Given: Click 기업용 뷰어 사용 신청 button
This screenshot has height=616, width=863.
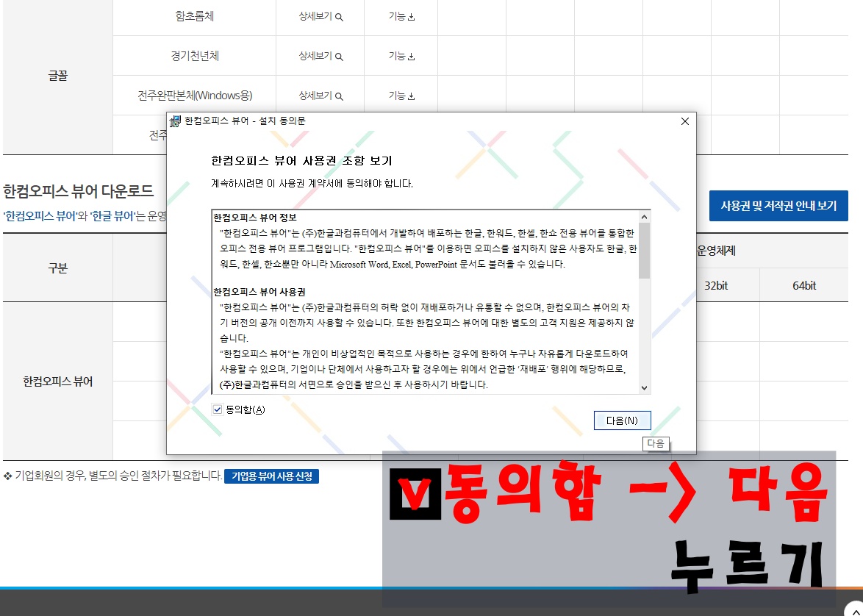Looking at the screenshot, I should pos(271,476).
